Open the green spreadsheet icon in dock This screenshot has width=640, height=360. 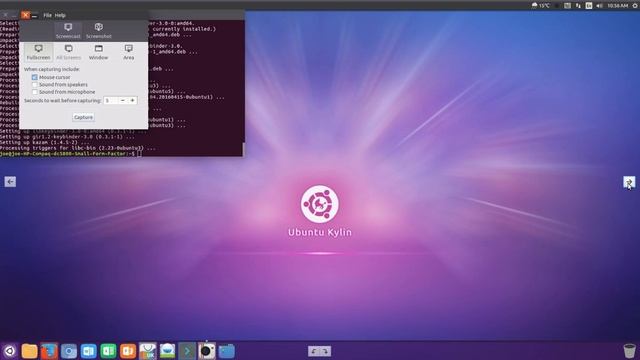coord(108,351)
